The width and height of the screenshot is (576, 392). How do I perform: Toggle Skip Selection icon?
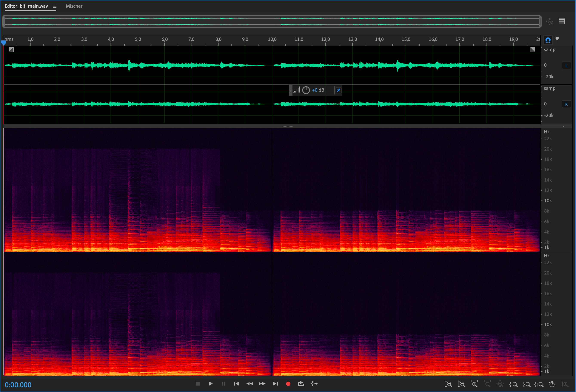(314, 384)
